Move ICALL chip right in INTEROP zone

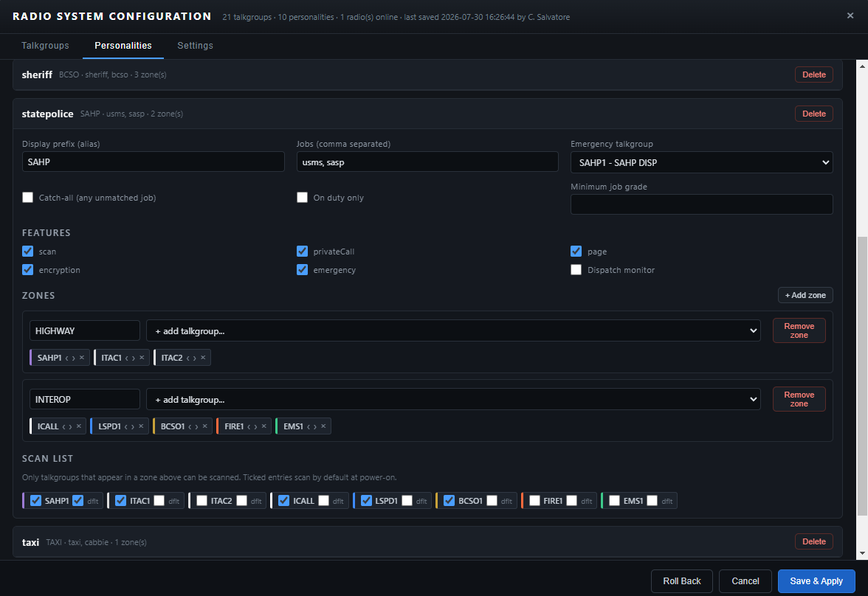click(x=70, y=426)
